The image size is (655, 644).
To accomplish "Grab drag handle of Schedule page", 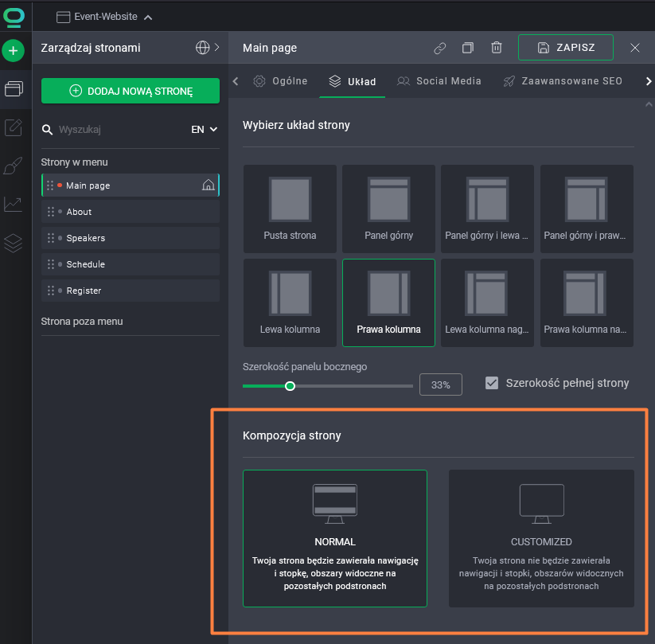I will tap(51, 264).
